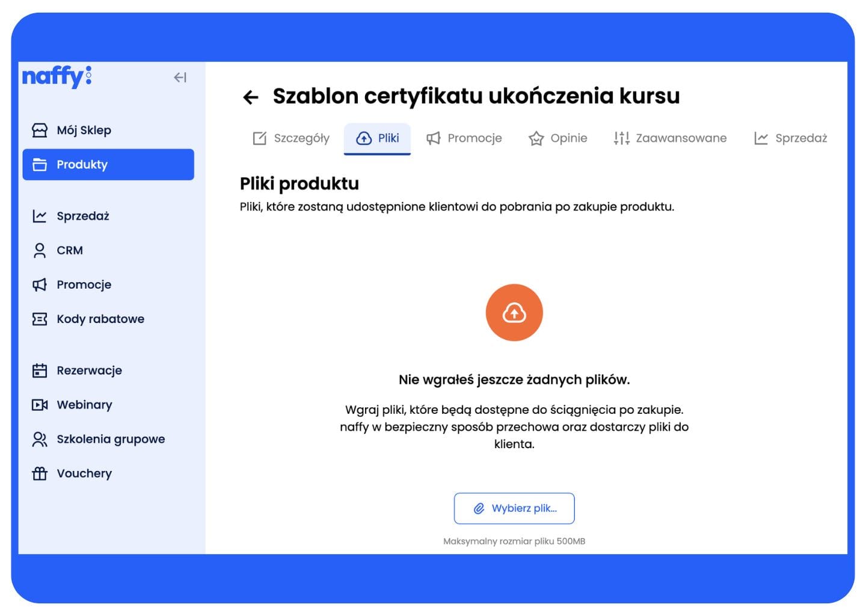The image size is (866, 616).
Task: Switch to the Opinie tab
Action: coord(557,138)
